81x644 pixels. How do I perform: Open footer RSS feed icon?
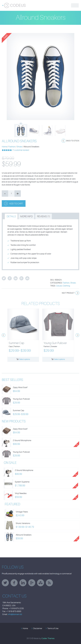[49, 583]
